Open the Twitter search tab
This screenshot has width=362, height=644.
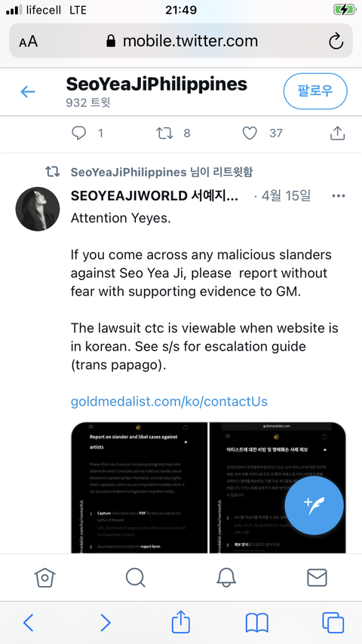point(136,578)
